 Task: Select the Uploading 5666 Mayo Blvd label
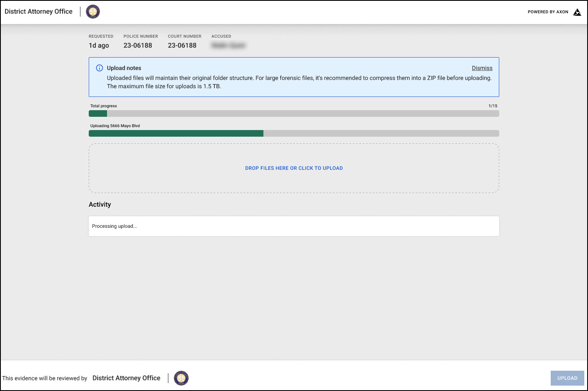(115, 126)
